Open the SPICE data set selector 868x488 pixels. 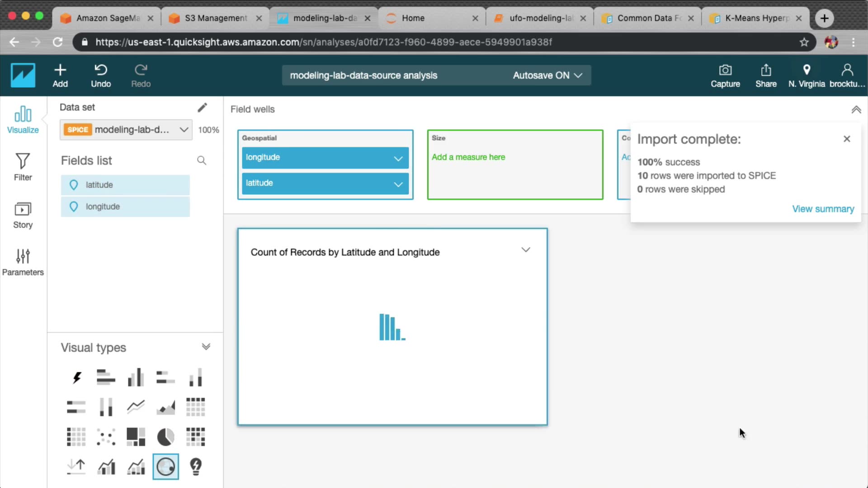[126, 130]
